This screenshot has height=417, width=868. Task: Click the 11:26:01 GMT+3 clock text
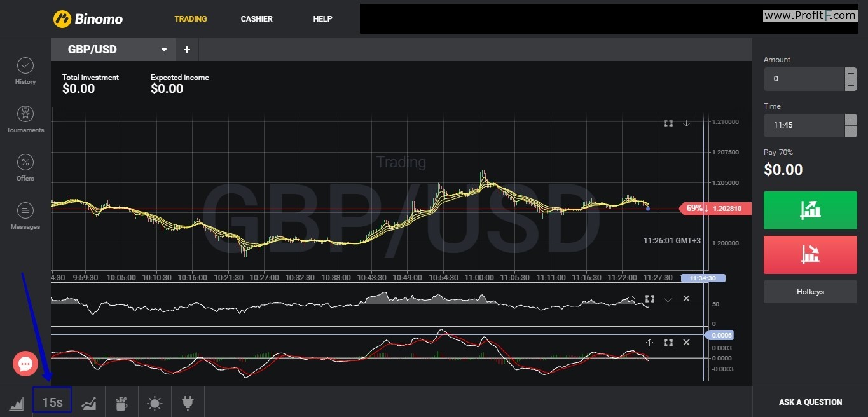click(x=672, y=241)
